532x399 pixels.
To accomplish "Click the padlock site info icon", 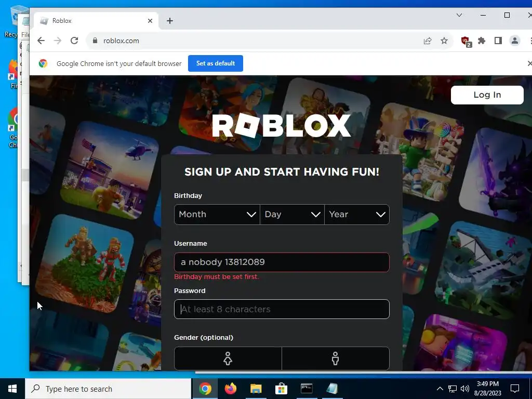I will 96,41.
